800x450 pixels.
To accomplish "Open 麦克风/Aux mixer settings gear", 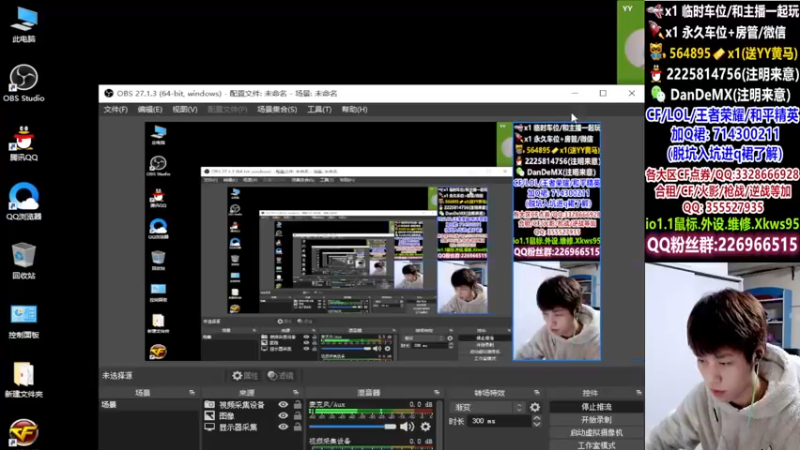I will coord(426,427).
